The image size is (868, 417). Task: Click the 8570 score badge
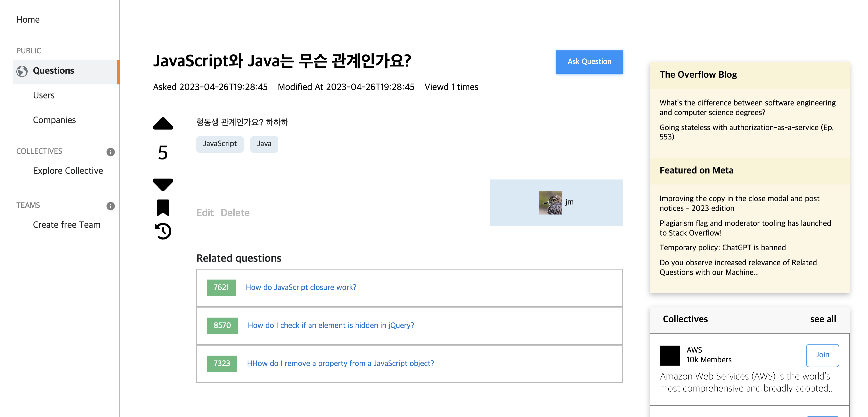pyautogui.click(x=222, y=326)
